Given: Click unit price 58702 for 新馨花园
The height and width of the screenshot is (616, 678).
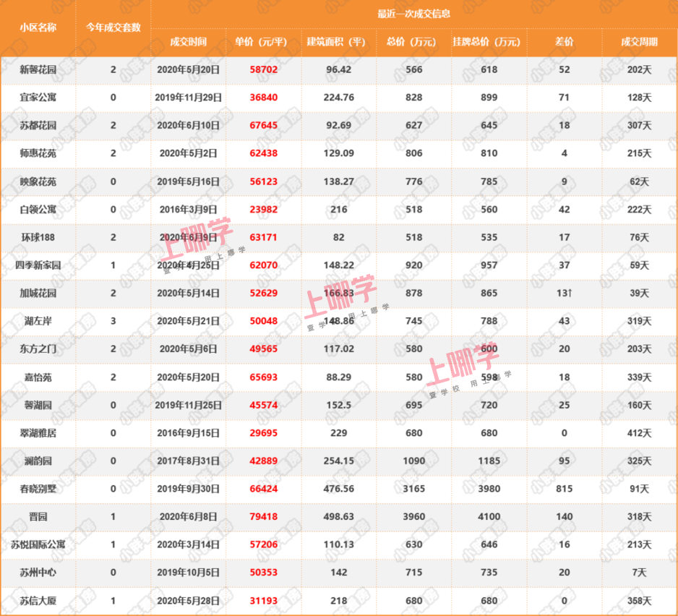Looking at the screenshot, I should click(263, 69).
